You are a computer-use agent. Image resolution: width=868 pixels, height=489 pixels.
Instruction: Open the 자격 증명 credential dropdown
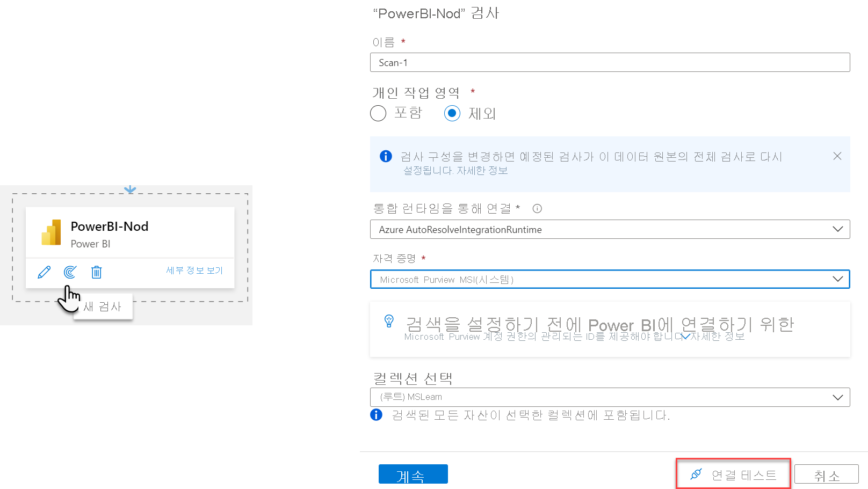click(610, 279)
